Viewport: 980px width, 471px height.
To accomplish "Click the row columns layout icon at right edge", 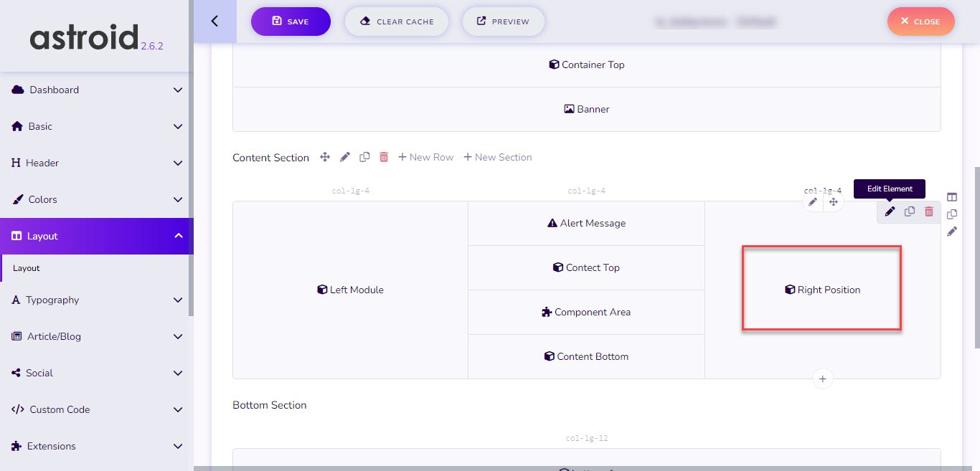I will coord(952,197).
